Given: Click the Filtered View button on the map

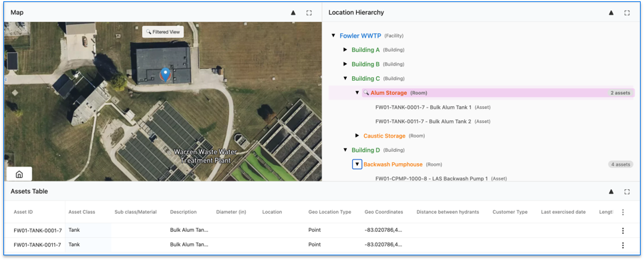Looking at the screenshot, I should click(163, 32).
